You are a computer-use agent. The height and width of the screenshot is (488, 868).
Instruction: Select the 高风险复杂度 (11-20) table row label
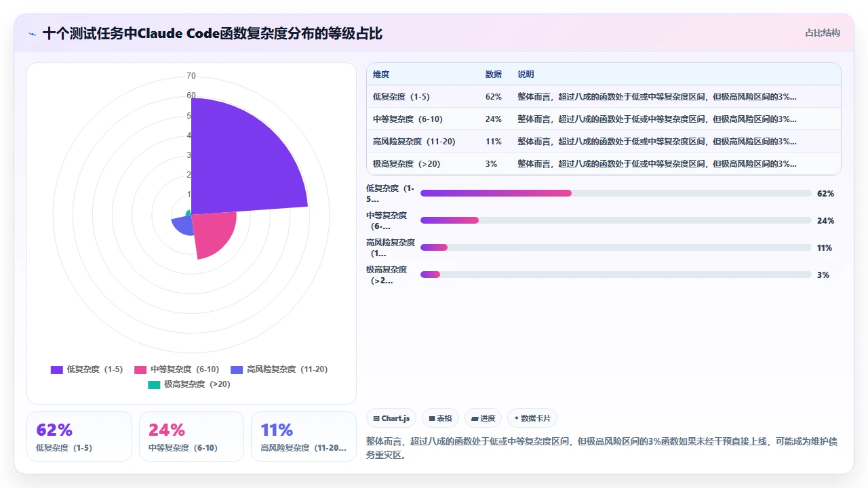pyautogui.click(x=414, y=142)
